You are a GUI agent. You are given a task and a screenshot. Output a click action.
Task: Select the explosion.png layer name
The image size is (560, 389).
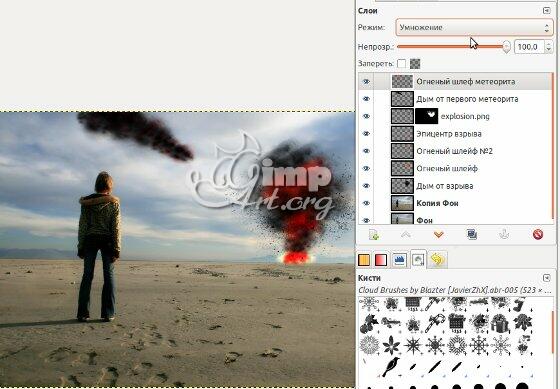click(x=465, y=116)
